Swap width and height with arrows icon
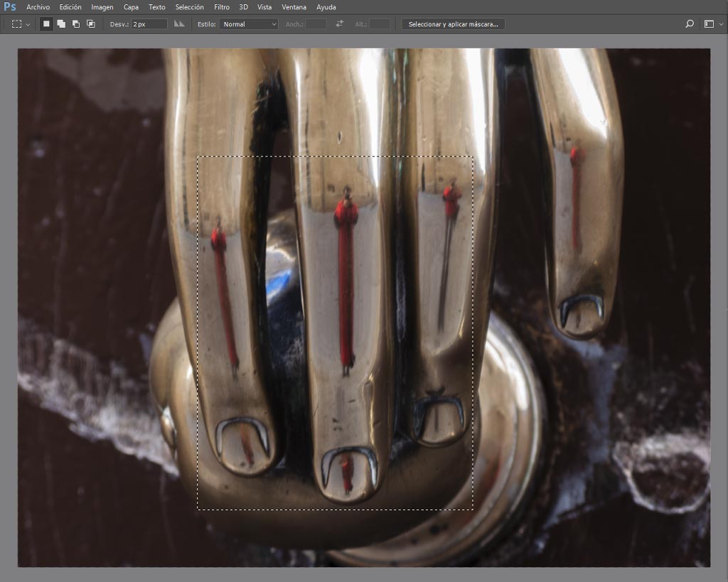The width and height of the screenshot is (728, 582). (339, 23)
